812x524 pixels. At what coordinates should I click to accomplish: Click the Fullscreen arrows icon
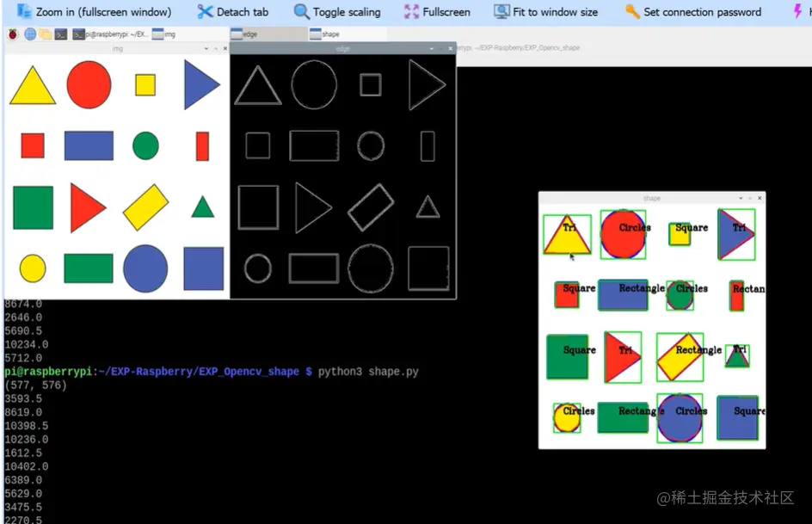[x=412, y=11]
